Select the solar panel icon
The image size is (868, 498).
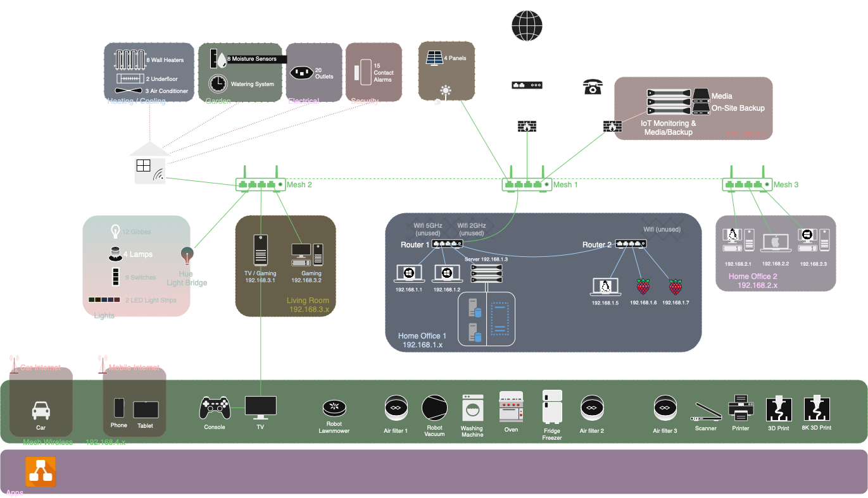click(434, 58)
